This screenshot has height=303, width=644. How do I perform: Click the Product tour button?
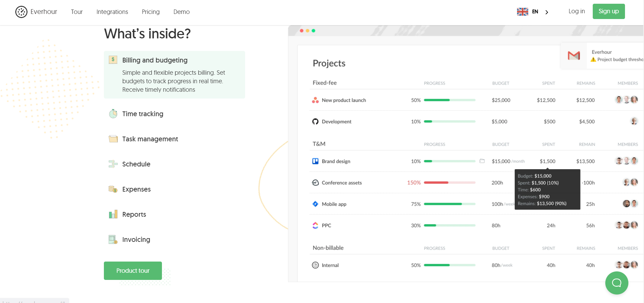click(x=133, y=271)
